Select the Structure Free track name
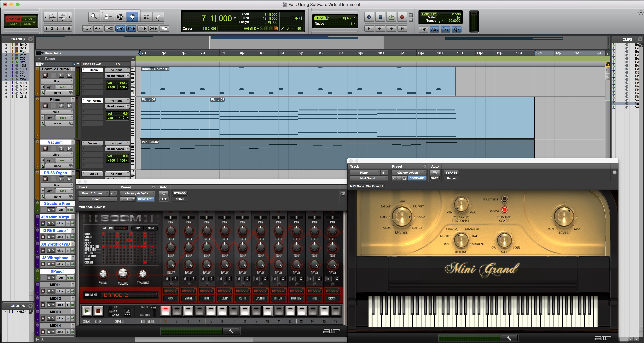Image resolution: width=644 pixels, height=344 pixels. [x=57, y=203]
